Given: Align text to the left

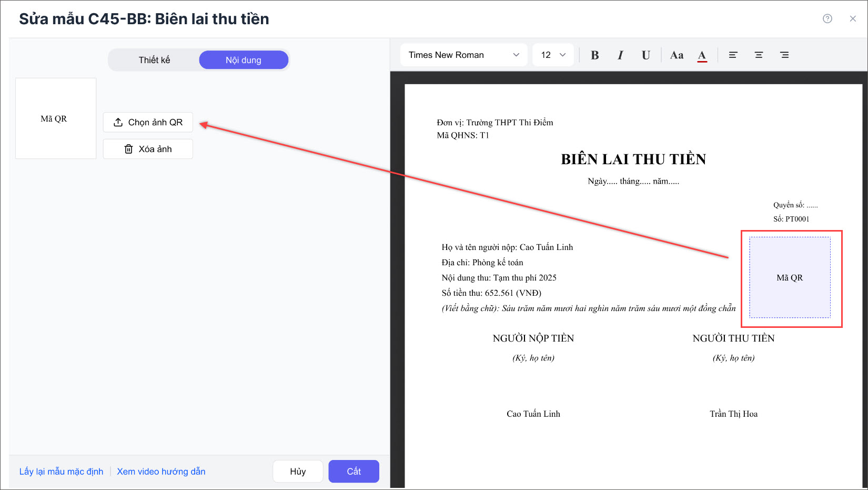Looking at the screenshot, I should 733,55.
